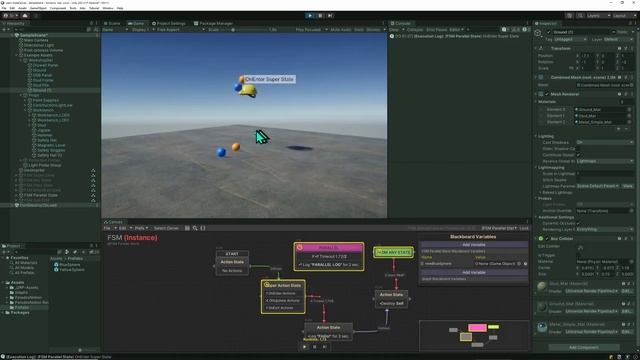
Task: Click the grid icon in the Canvas toolbar
Action: point(187,228)
